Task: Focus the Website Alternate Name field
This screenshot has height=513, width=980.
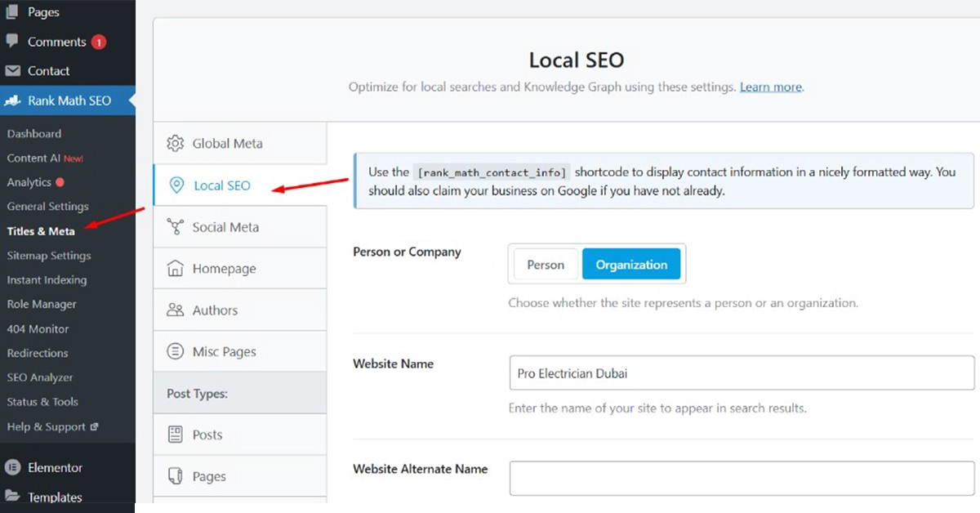Action: (x=741, y=478)
